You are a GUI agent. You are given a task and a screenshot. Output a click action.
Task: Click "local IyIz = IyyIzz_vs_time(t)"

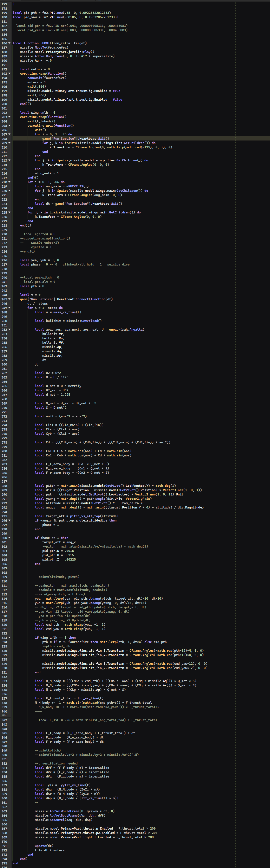pyautogui.click(x=62, y=785)
